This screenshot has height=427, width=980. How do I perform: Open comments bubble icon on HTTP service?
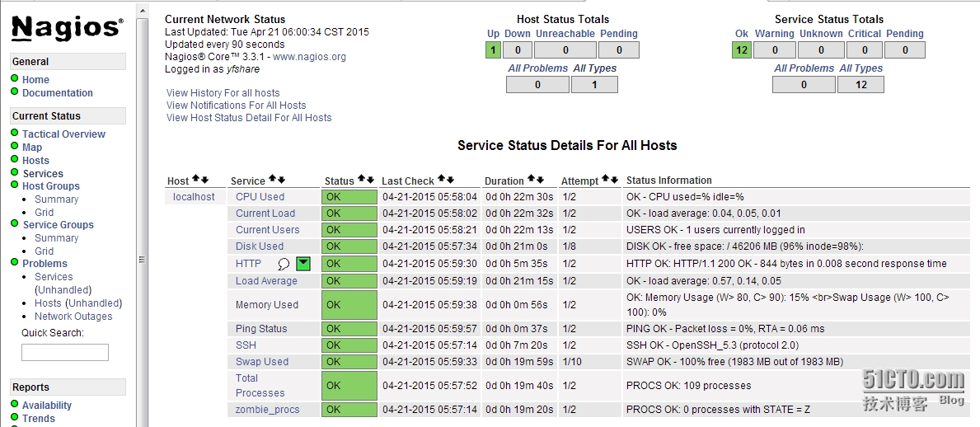click(284, 264)
